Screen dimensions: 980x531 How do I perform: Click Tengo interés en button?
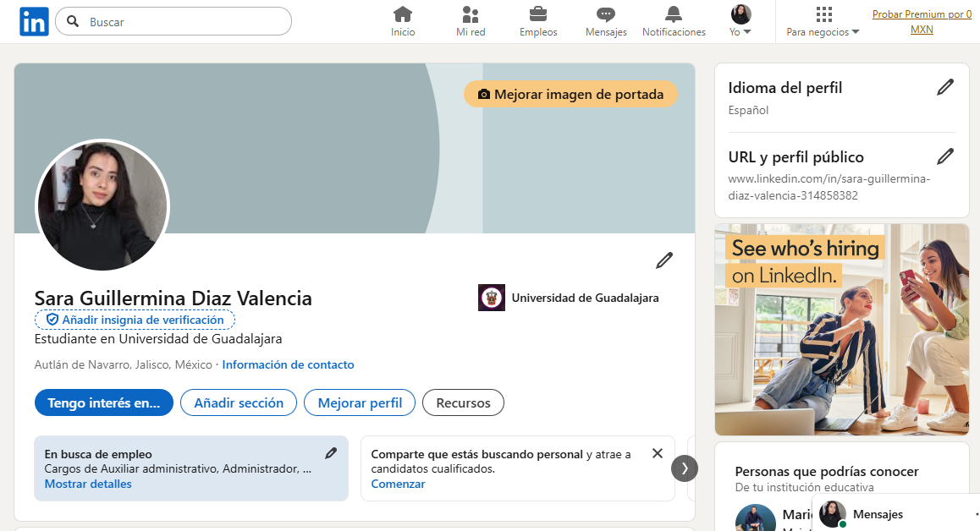[x=104, y=403]
